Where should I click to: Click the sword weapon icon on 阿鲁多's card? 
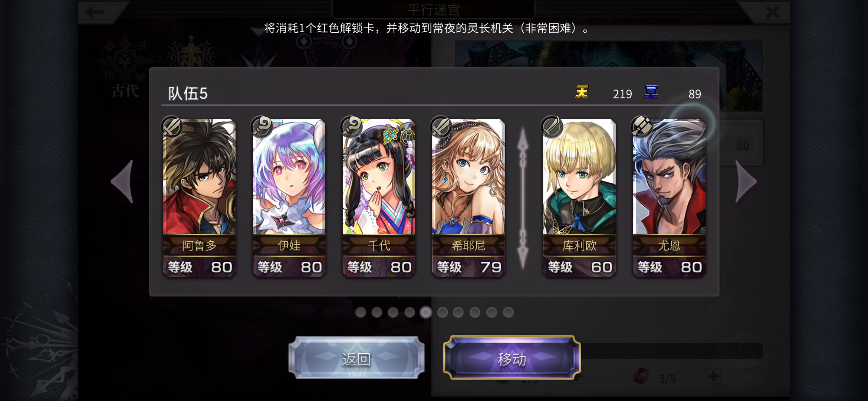click(172, 127)
